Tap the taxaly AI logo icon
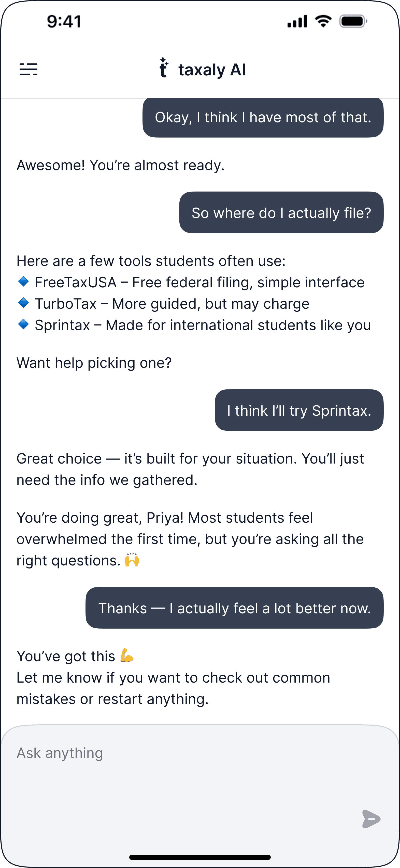The height and width of the screenshot is (868, 400). point(164,67)
